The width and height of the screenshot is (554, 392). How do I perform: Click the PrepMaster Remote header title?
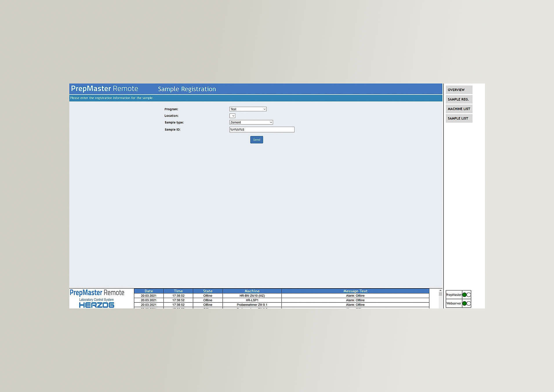(104, 89)
